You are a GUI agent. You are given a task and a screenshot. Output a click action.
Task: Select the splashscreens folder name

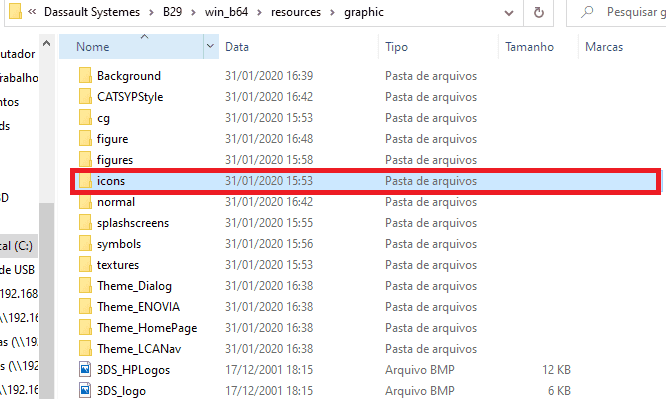[x=133, y=223]
